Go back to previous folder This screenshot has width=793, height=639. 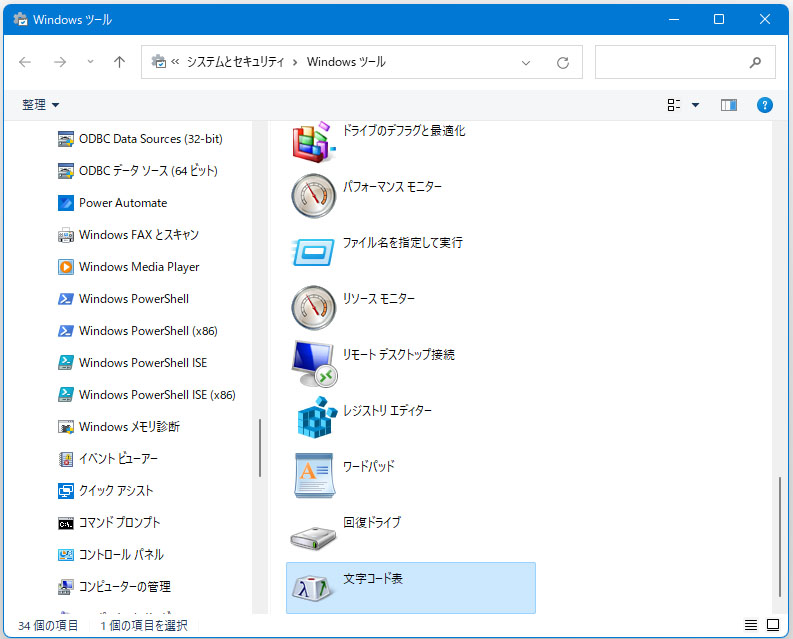[25, 62]
